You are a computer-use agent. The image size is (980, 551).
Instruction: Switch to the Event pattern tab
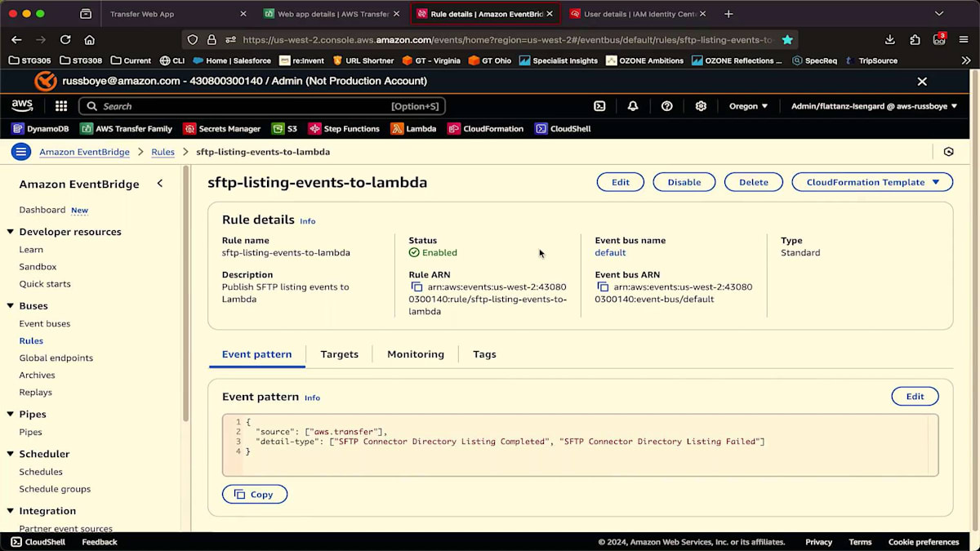tap(256, 354)
